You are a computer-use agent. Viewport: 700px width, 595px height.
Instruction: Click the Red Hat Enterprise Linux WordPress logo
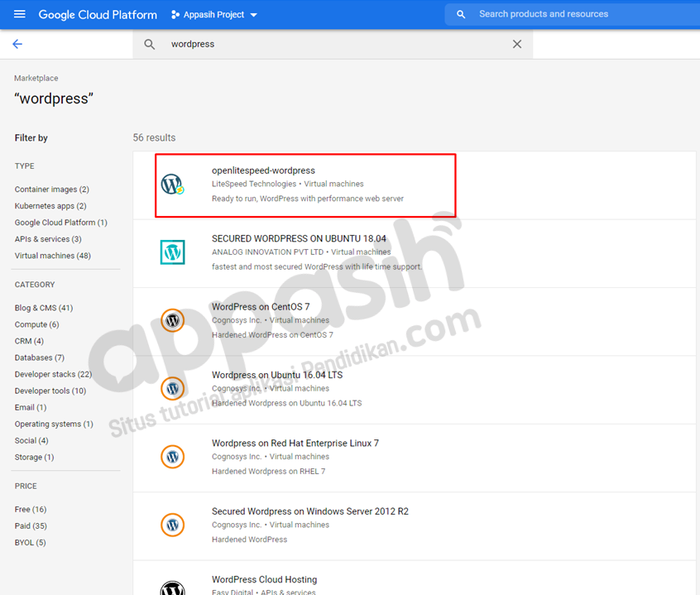(x=173, y=457)
